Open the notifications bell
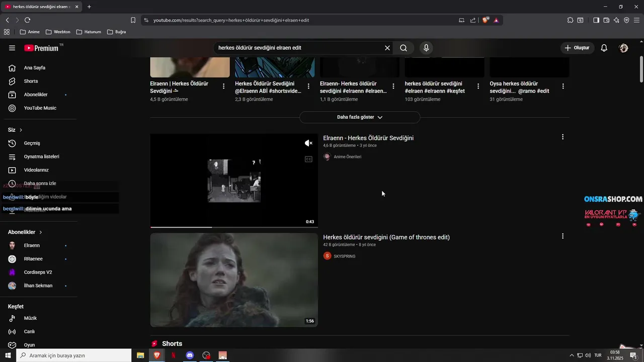 604,48
